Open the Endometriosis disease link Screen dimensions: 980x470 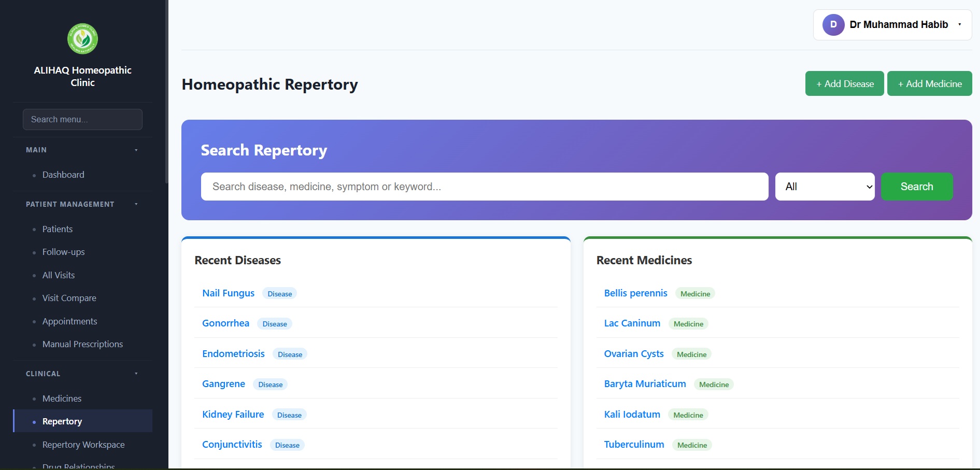[234, 354]
